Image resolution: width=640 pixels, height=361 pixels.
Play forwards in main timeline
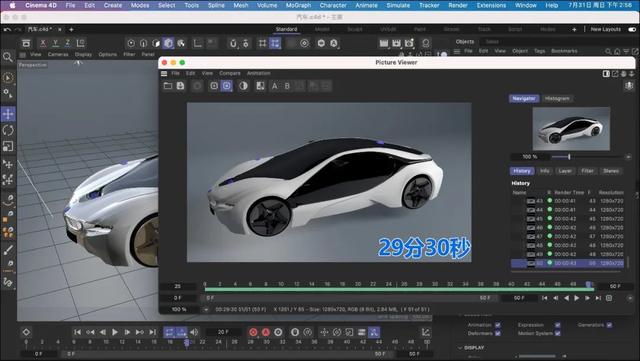115,332
